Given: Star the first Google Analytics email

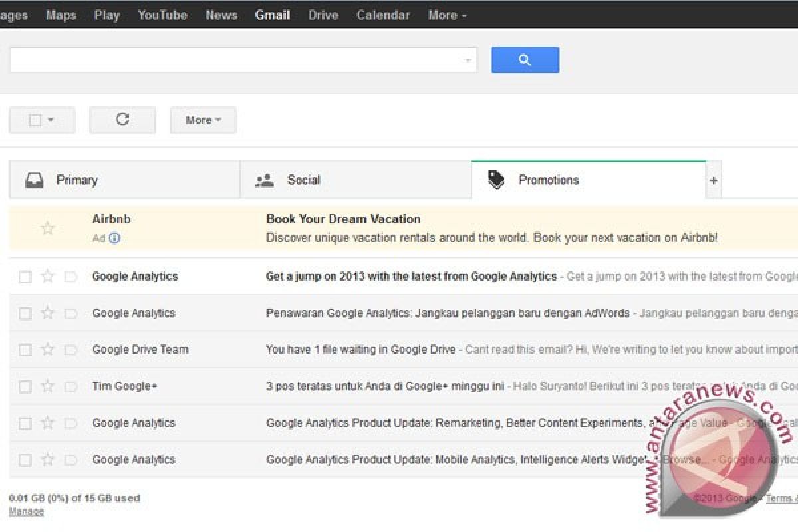Looking at the screenshot, I should coord(47,277).
